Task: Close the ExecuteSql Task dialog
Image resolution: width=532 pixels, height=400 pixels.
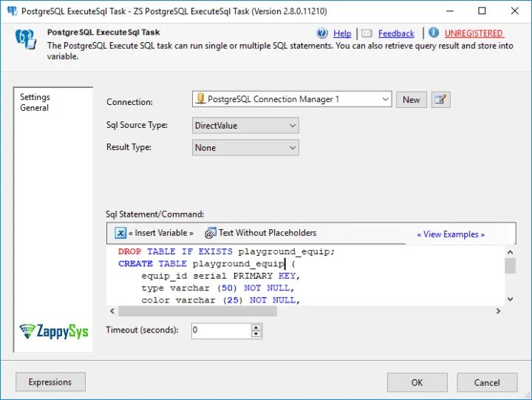Action: coord(515,11)
